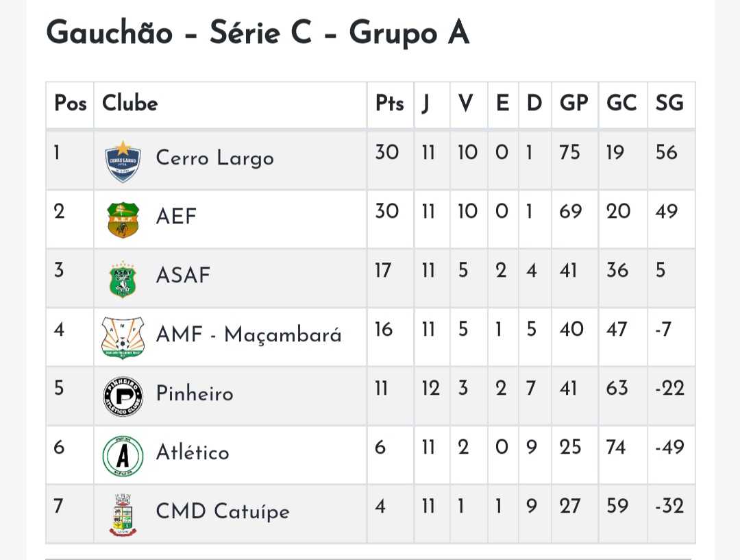This screenshot has height=560, width=740.
Task: Open the AMF - Maçambará club name
Action: (x=249, y=335)
